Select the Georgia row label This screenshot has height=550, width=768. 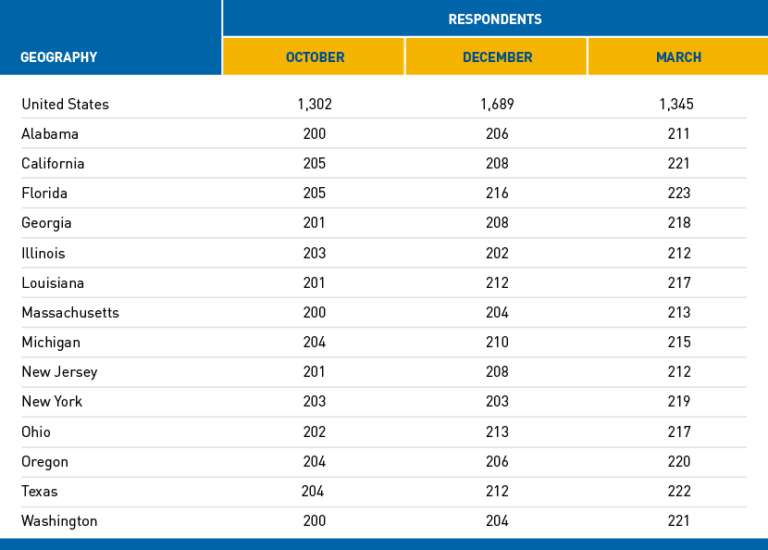pyautogui.click(x=47, y=223)
